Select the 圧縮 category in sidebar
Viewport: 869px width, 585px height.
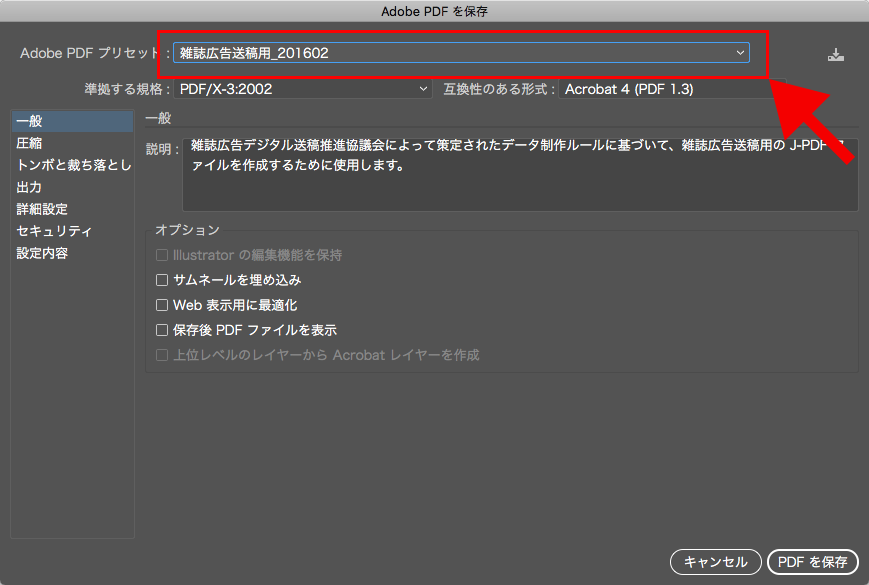pyautogui.click(x=72, y=143)
